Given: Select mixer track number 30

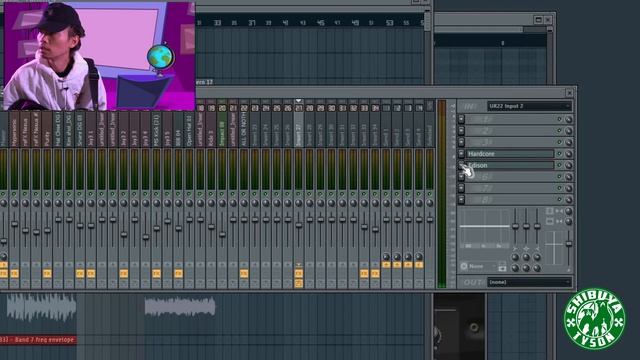Looking at the screenshot, I should point(331,108).
